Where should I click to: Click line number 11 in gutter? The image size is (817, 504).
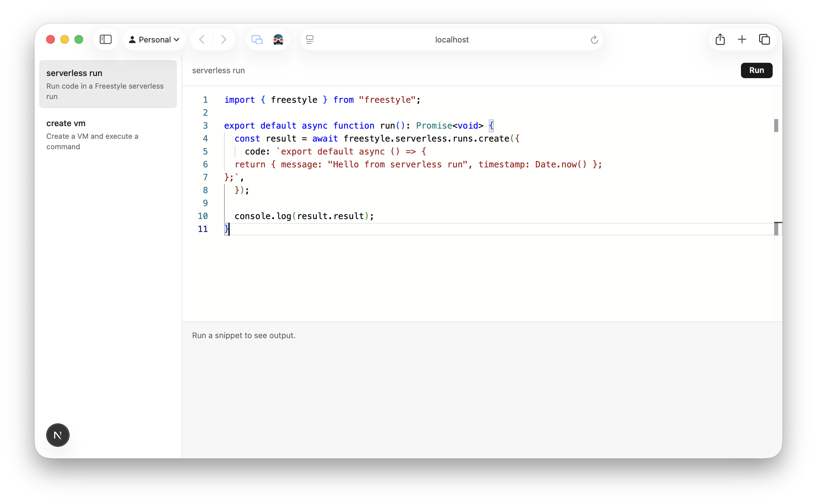pos(203,229)
